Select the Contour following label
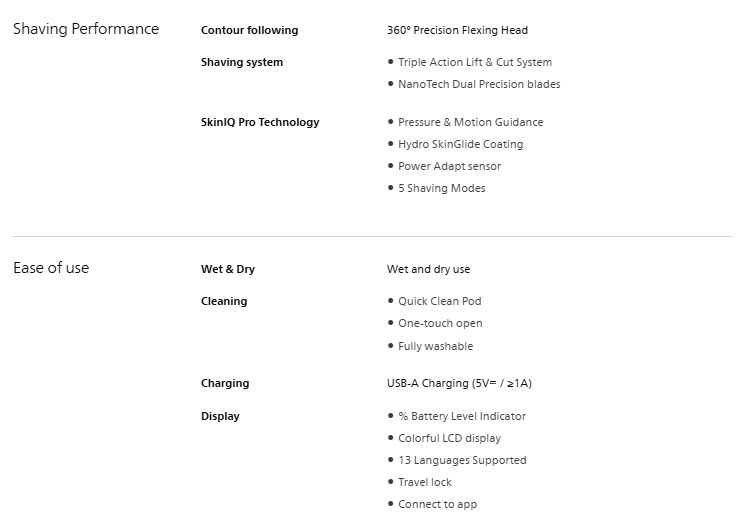The image size is (736, 520). [249, 30]
